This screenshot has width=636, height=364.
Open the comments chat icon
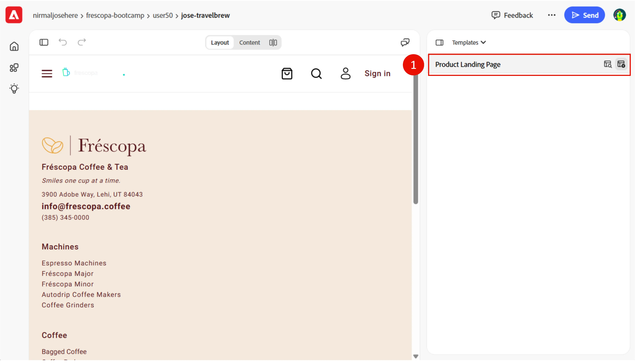[x=405, y=42]
